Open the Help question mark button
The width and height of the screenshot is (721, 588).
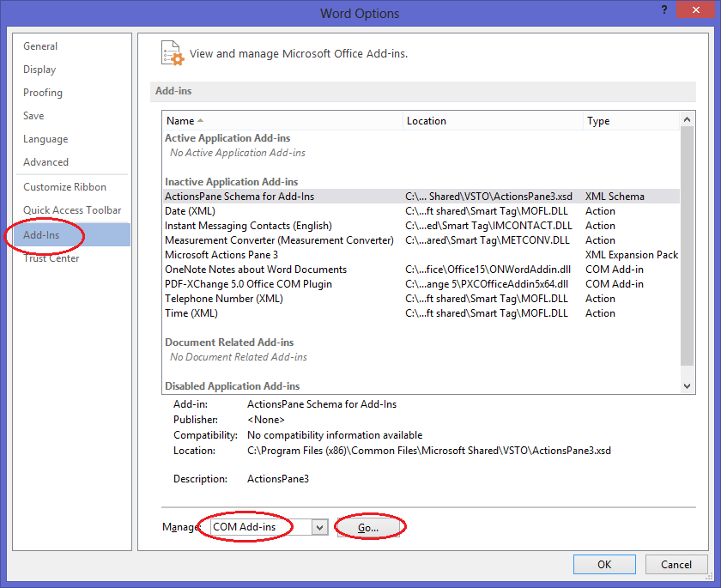pos(664,9)
